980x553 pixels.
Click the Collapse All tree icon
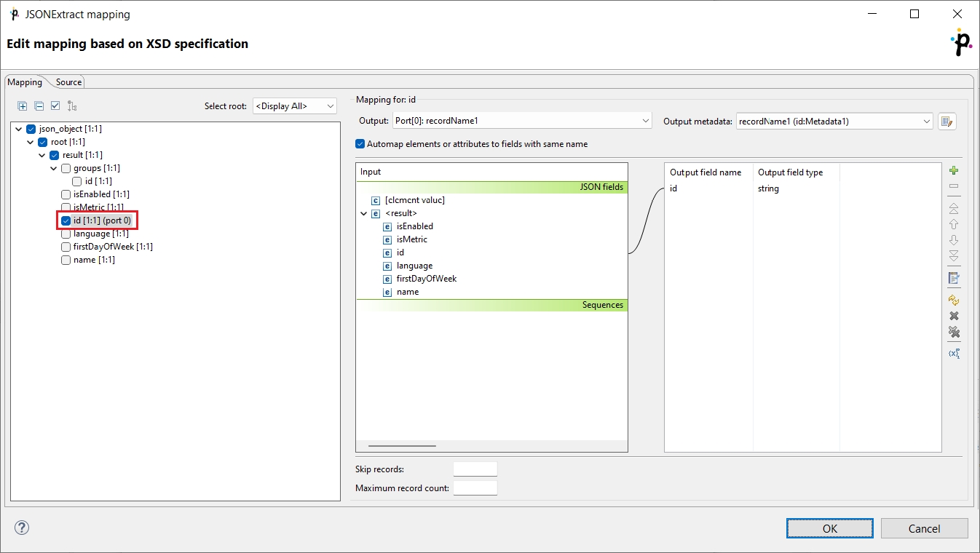pos(39,106)
